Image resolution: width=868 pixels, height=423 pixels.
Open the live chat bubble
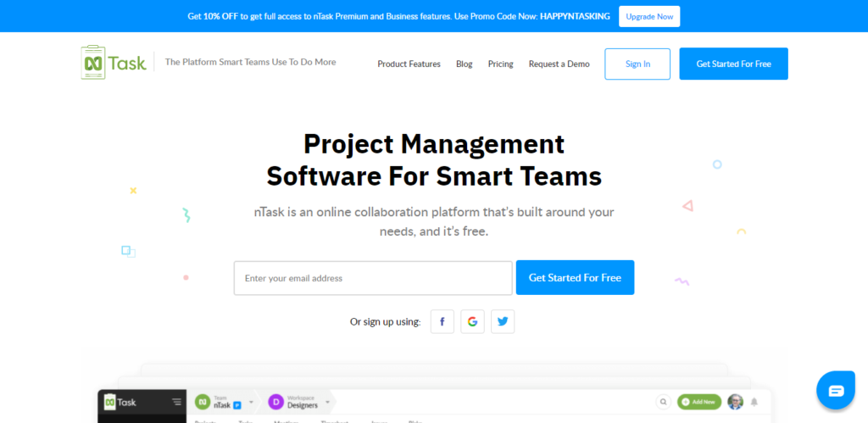[x=836, y=390]
